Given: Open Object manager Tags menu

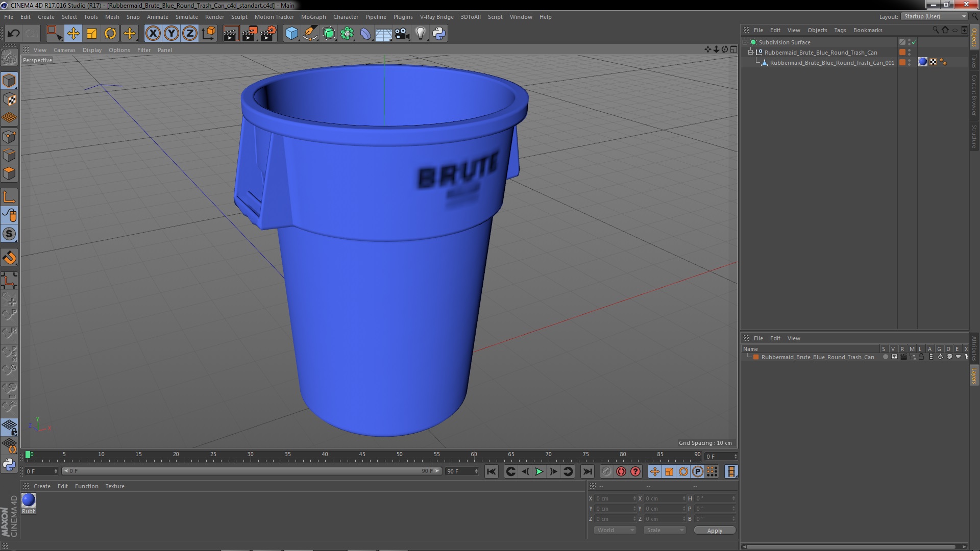Looking at the screenshot, I should [840, 30].
